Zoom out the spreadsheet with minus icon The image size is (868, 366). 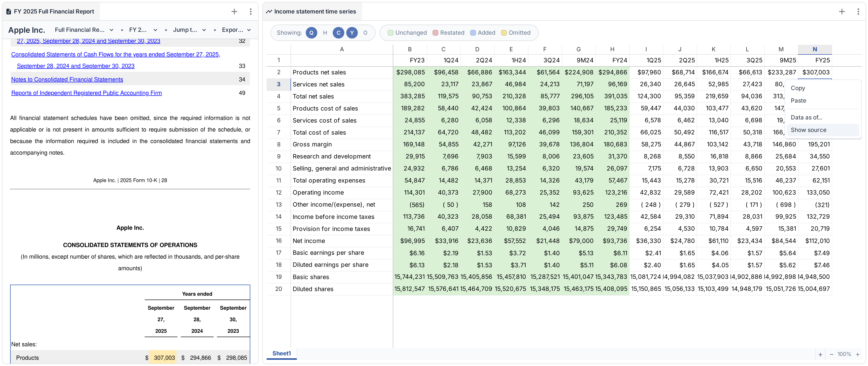831,354
